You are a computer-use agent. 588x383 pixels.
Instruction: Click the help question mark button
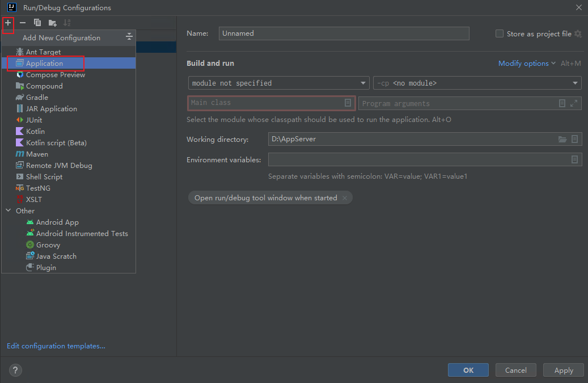coord(15,371)
